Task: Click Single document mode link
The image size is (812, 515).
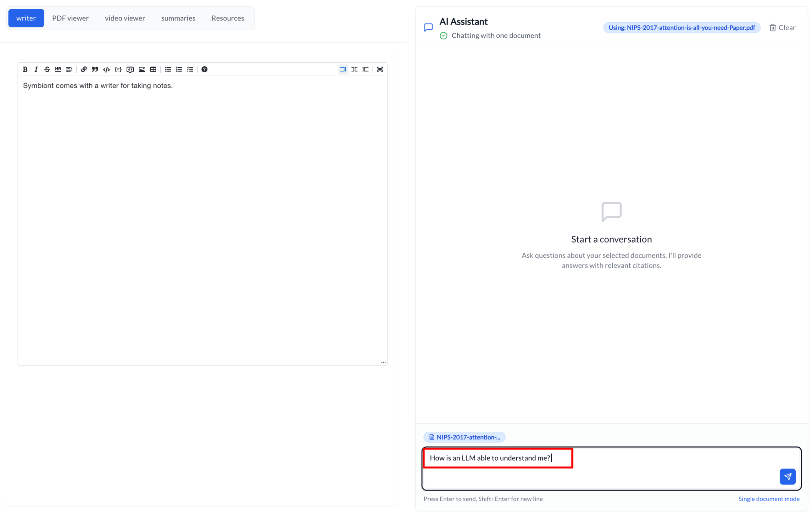Action: coord(769,499)
